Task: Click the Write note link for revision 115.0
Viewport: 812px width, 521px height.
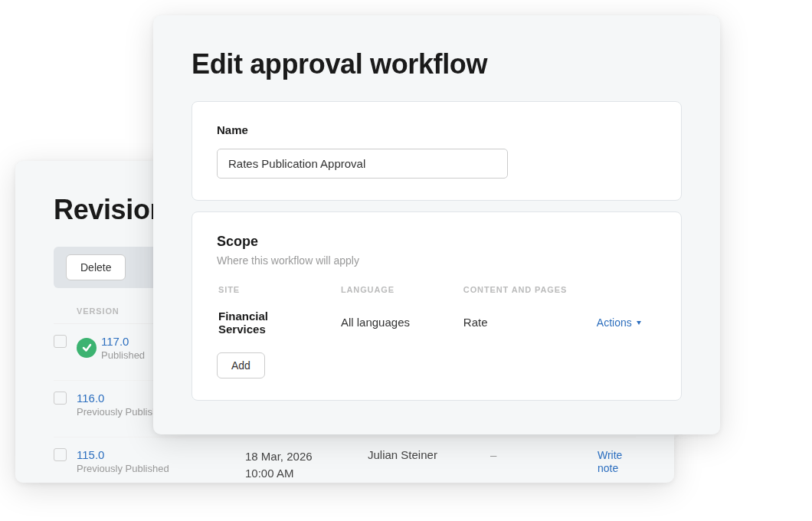Action: (x=609, y=461)
